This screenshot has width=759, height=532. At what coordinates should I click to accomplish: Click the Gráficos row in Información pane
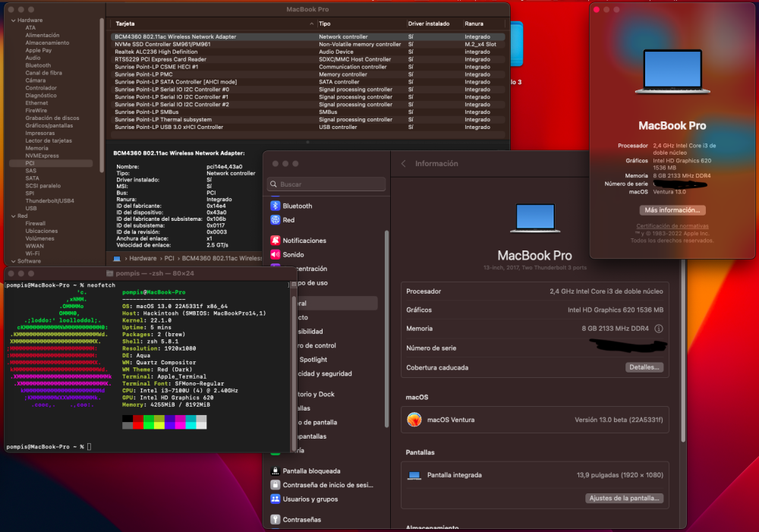[535, 310]
